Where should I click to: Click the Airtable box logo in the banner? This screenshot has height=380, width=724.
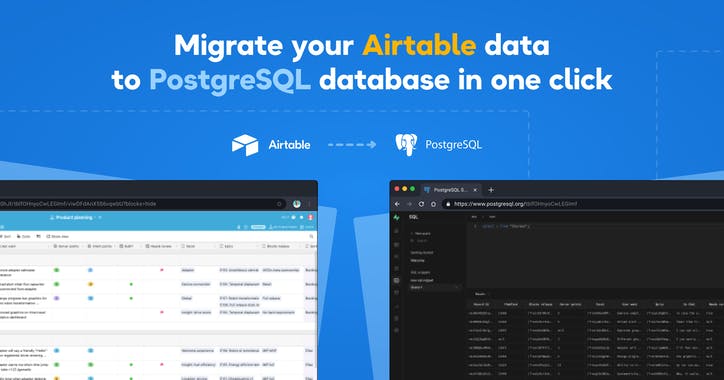[x=245, y=145]
